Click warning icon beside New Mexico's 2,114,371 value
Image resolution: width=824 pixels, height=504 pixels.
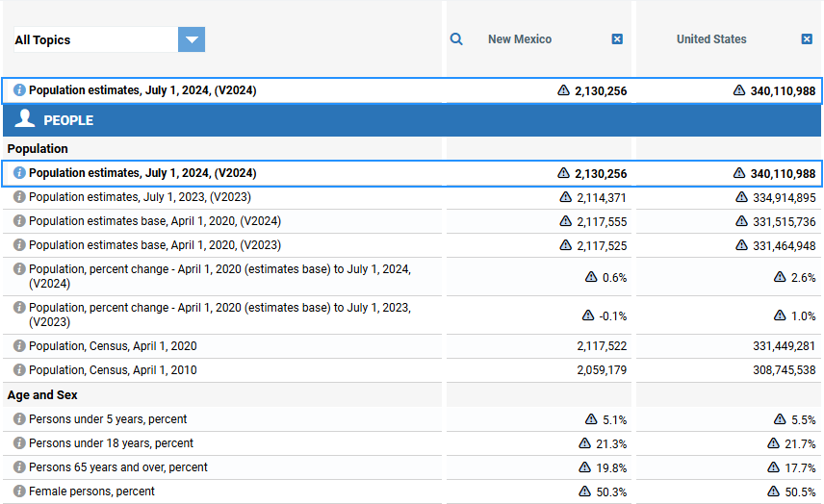[566, 197]
